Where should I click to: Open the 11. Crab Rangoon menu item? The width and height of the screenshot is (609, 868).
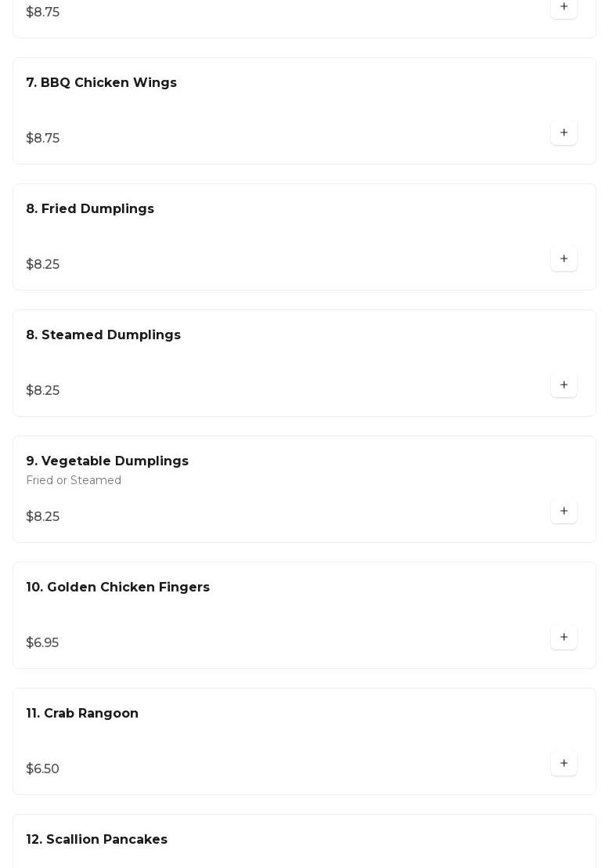click(x=82, y=714)
